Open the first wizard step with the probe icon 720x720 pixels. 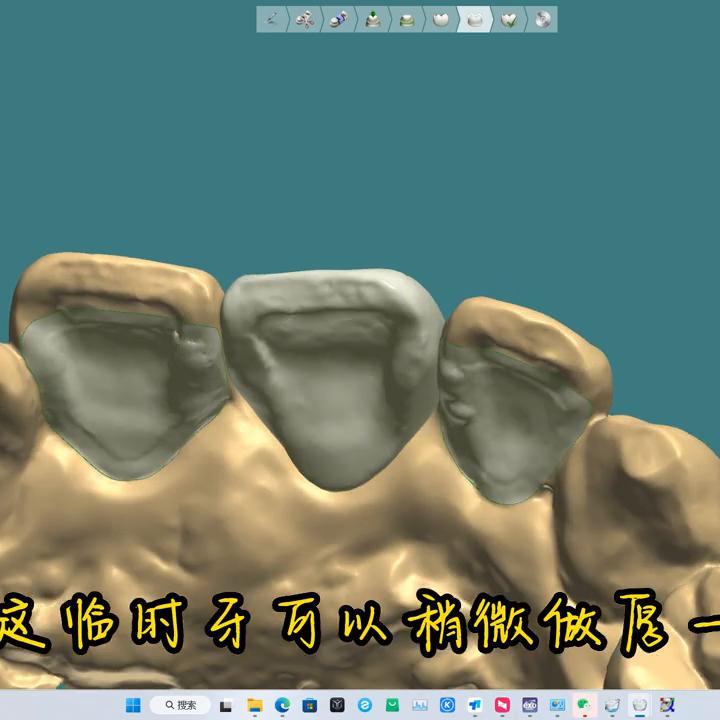pyautogui.click(x=272, y=19)
